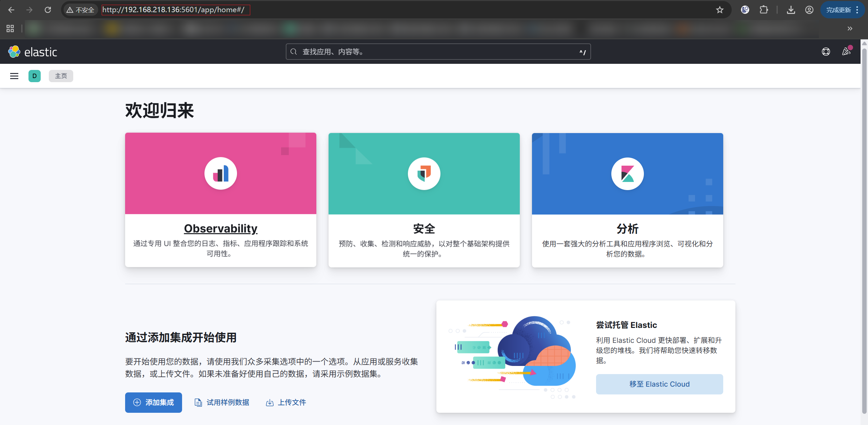
Task: Bookmark this page with the star
Action: coord(719,10)
